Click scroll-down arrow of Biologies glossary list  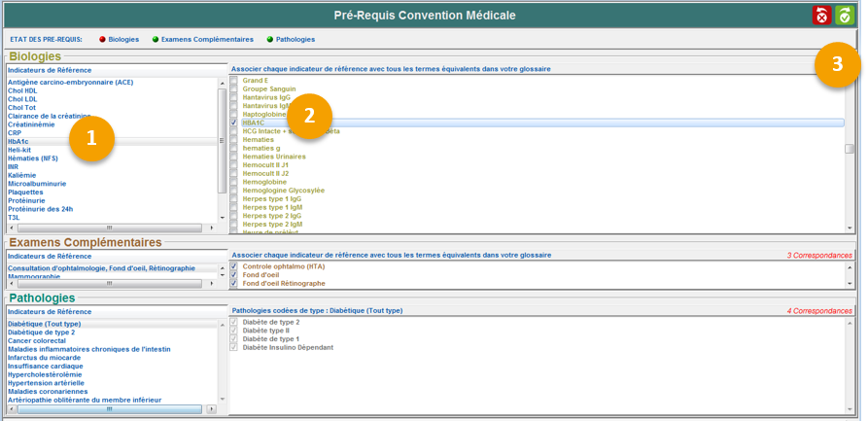(x=850, y=228)
